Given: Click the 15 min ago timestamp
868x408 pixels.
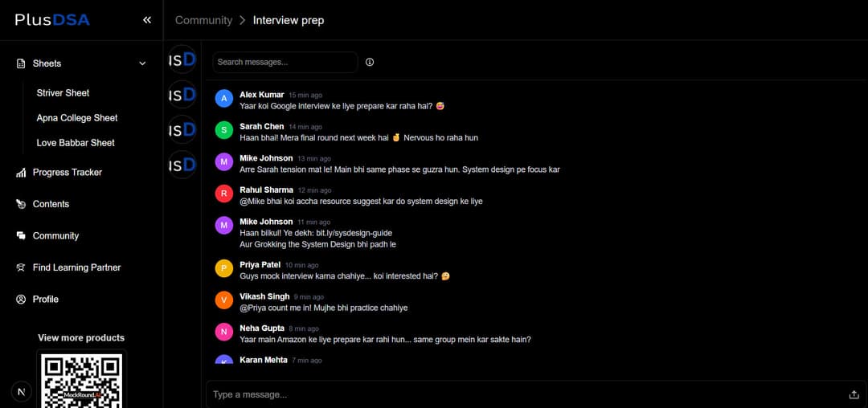Looking at the screenshot, I should pyautogui.click(x=305, y=95).
